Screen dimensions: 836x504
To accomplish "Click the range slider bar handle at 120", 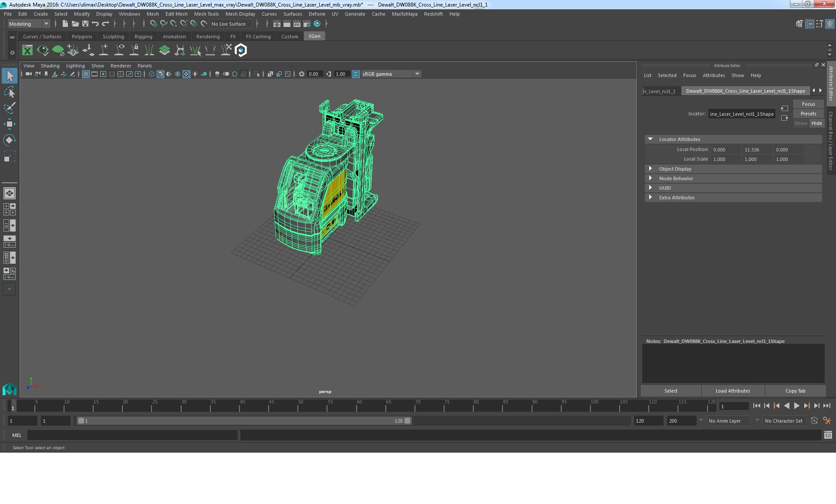I will click(x=407, y=421).
